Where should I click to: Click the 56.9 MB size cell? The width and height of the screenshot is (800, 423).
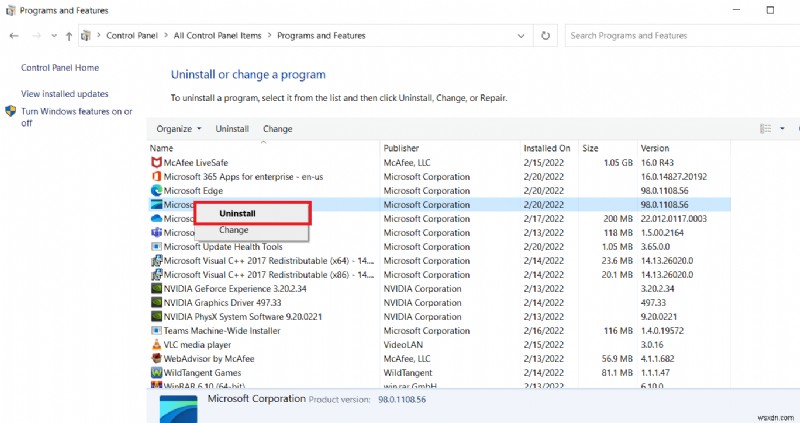tap(617, 359)
